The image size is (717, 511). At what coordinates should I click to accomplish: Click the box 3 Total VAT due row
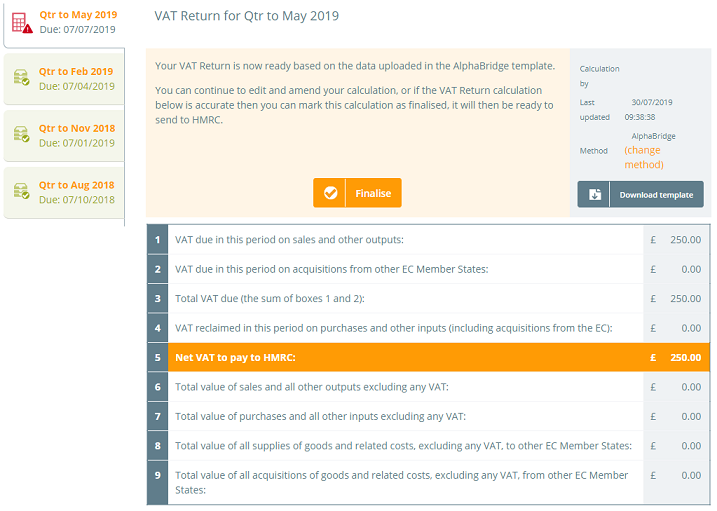[x=429, y=298]
